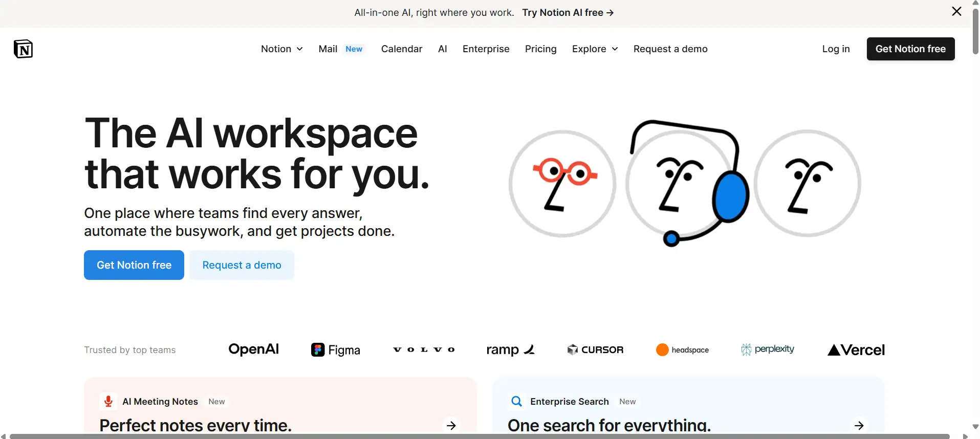This screenshot has height=439, width=980.
Task: Click the Enterprise Search magnifier icon
Action: click(516, 402)
